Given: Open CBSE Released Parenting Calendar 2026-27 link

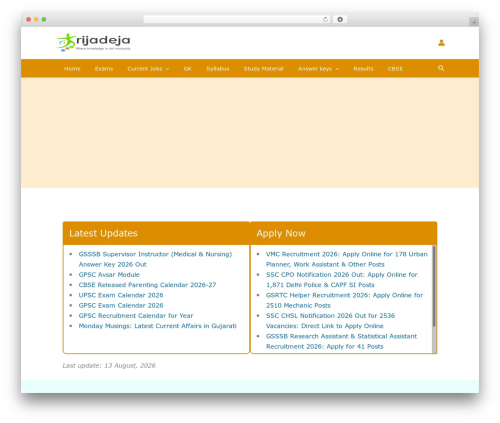Looking at the screenshot, I should coord(147,285).
